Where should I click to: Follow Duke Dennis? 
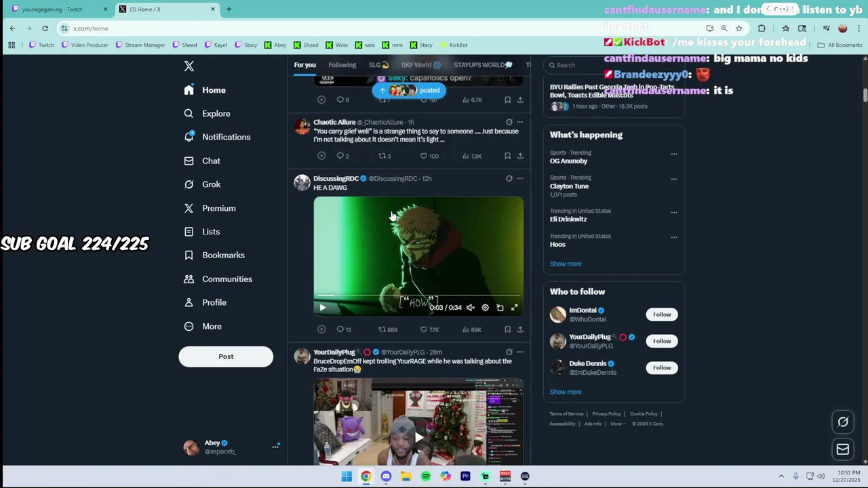(662, 367)
